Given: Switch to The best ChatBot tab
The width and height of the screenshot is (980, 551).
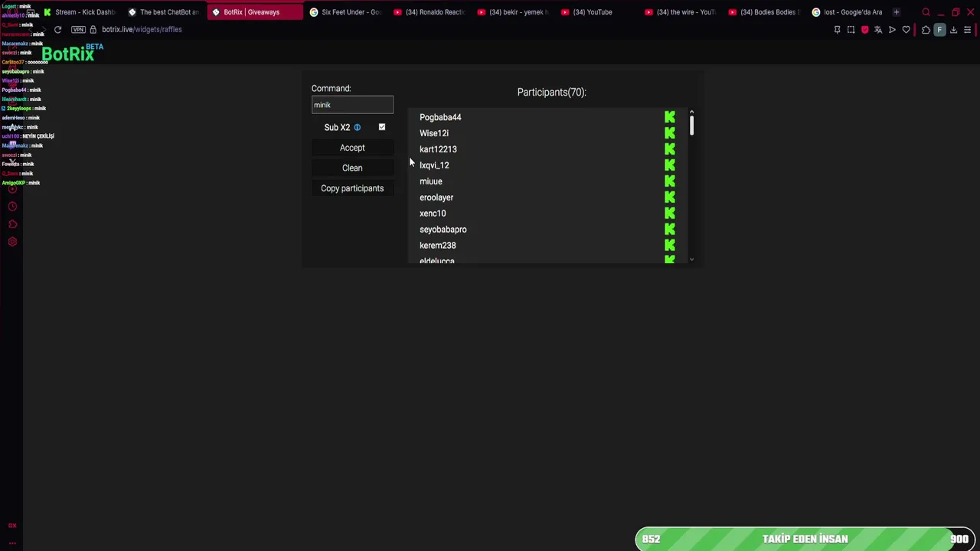Looking at the screenshot, I should (x=164, y=12).
